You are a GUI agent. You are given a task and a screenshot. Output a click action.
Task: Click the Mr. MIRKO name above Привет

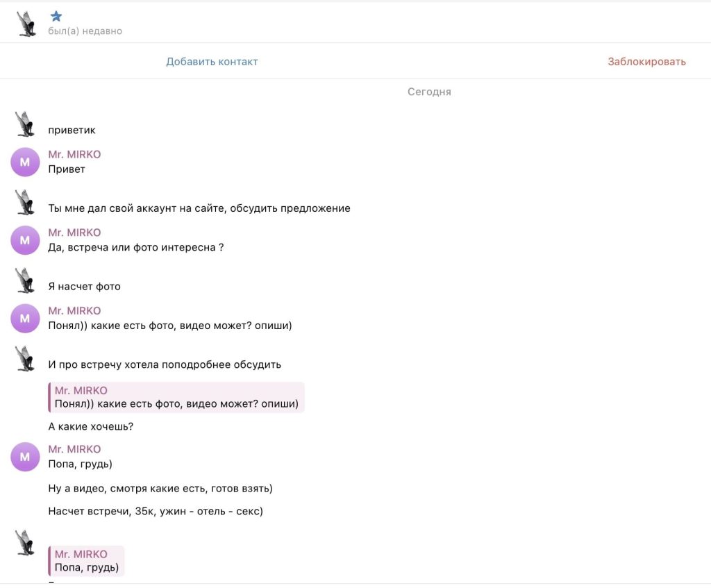pyautogui.click(x=74, y=154)
